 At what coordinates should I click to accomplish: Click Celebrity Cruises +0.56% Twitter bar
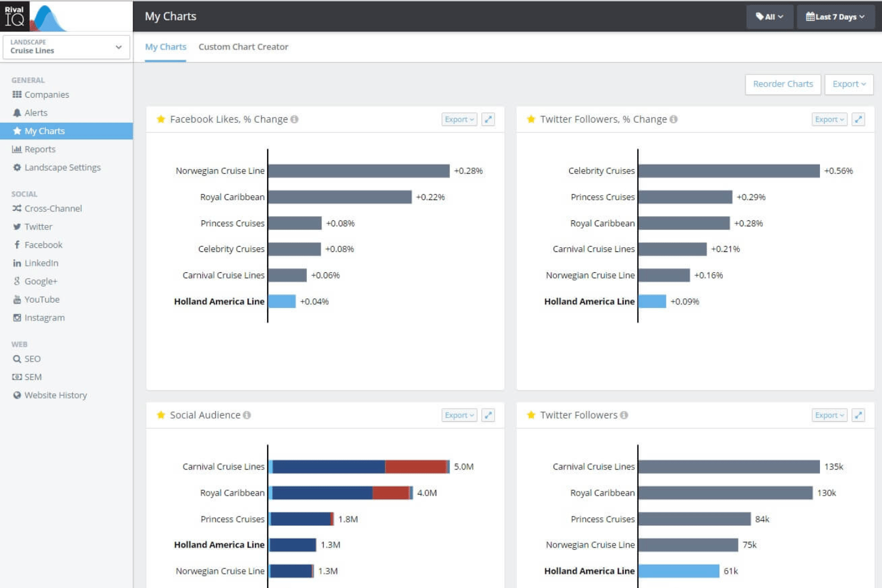tap(729, 171)
